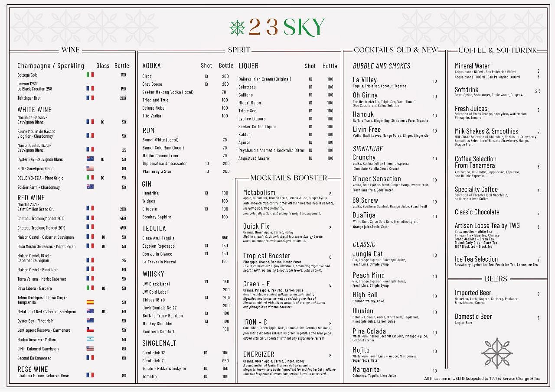Select the Imported Beer item

[x=473, y=293]
